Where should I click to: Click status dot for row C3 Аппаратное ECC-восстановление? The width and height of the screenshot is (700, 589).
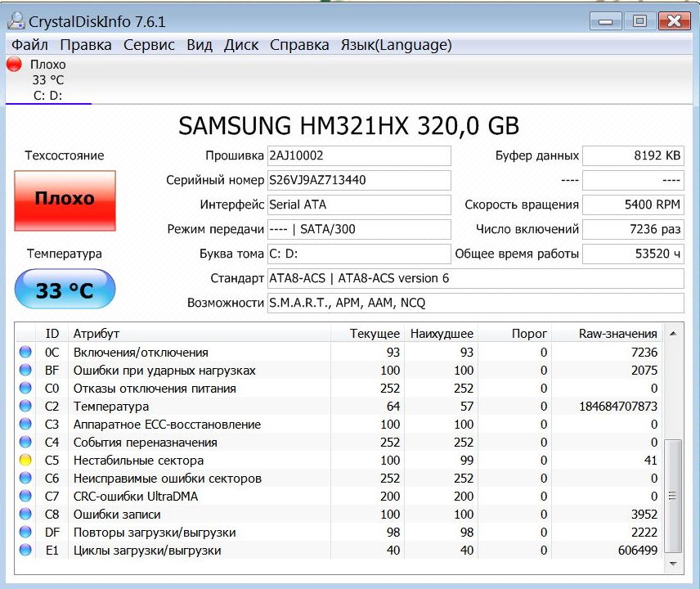[x=25, y=424]
